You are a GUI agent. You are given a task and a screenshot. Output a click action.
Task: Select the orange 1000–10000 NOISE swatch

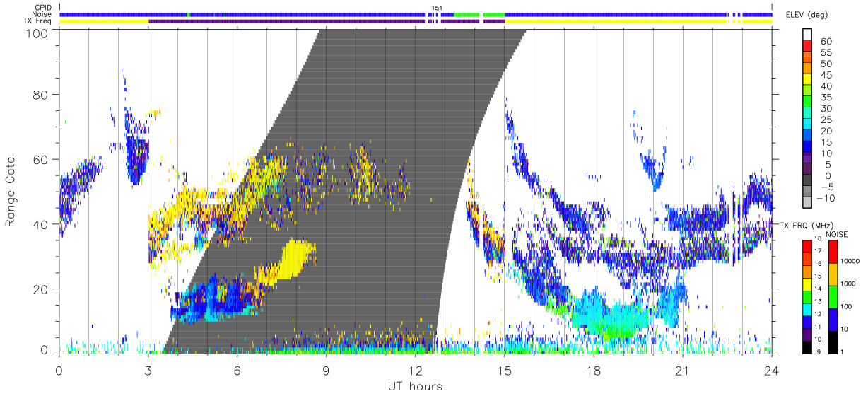(x=833, y=274)
